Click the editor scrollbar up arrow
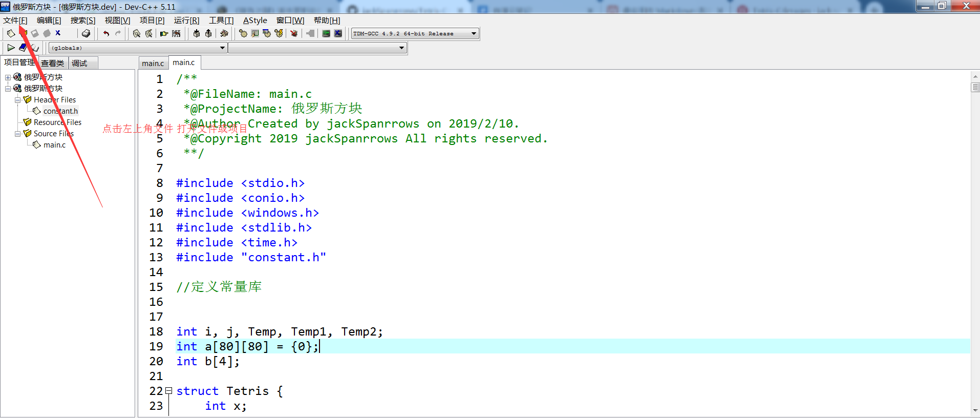980x418 pixels. coord(975,76)
